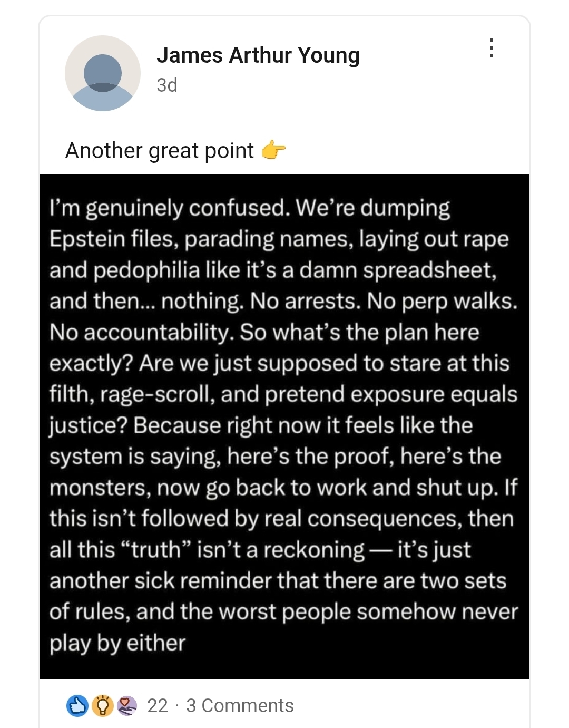Click the Insightful lightbulb reaction icon

(x=102, y=705)
